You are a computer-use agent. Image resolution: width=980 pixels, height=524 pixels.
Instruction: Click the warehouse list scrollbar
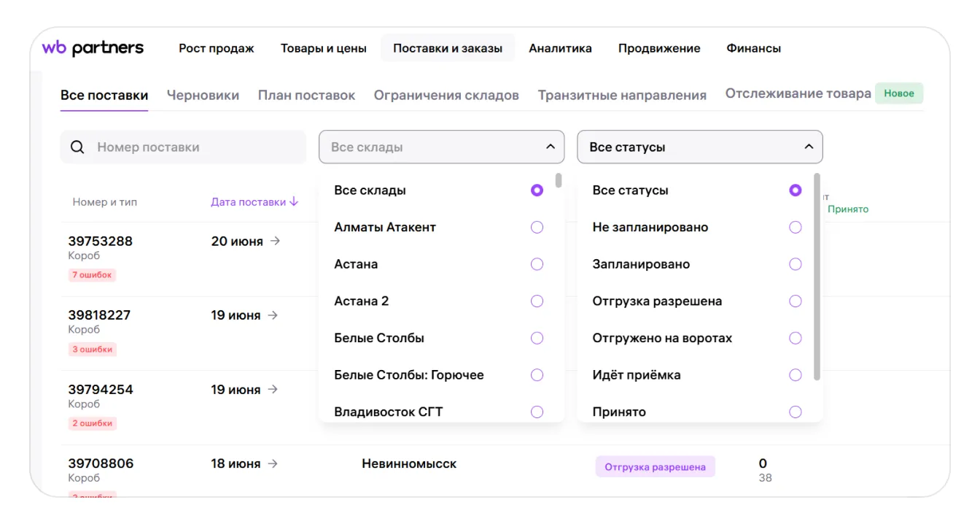pyautogui.click(x=559, y=180)
